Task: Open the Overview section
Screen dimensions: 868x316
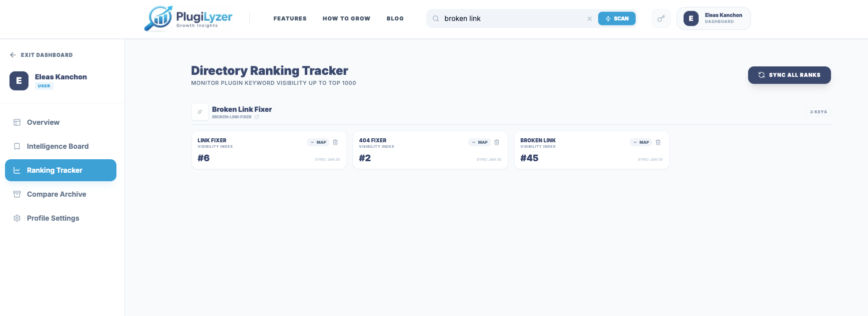Action: point(60,122)
